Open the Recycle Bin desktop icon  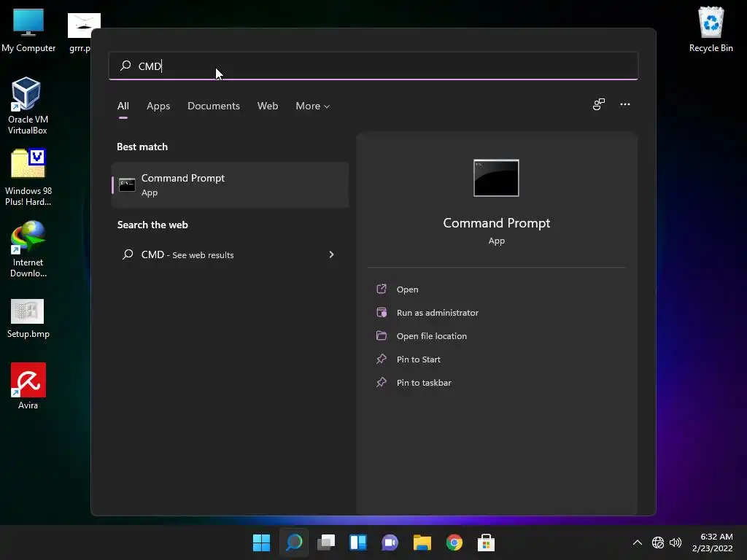point(711,29)
